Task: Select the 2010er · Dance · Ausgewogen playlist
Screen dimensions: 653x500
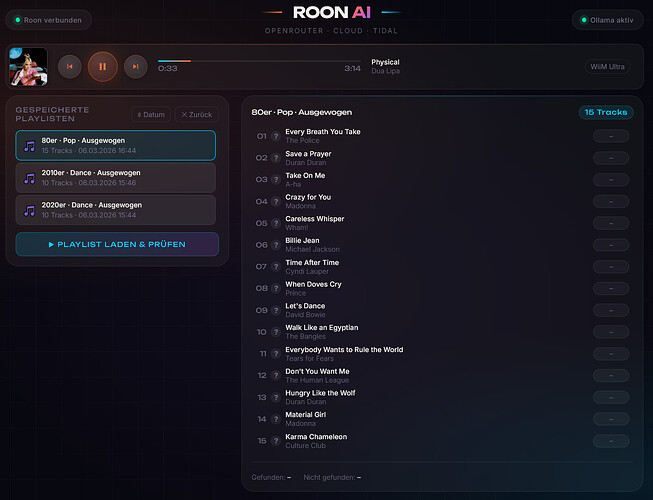Action: [116, 178]
